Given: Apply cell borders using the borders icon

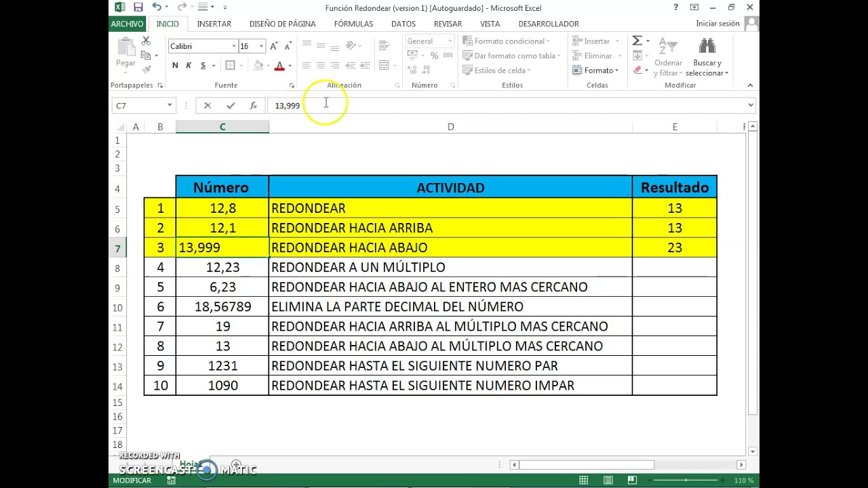Looking at the screenshot, I should (230, 66).
